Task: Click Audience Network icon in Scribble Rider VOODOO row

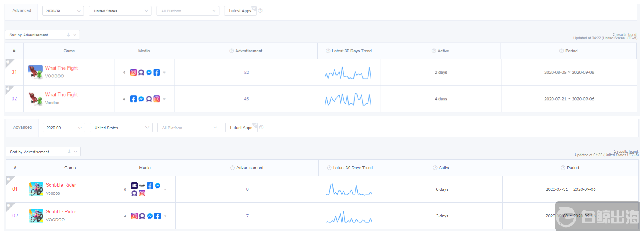Action: (x=142, y=216)
